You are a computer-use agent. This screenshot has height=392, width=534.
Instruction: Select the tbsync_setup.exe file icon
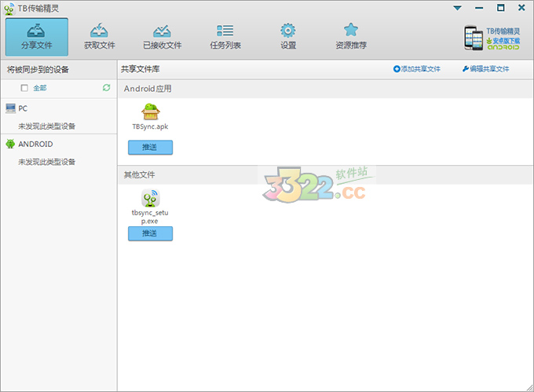click(x=150, y=198)
